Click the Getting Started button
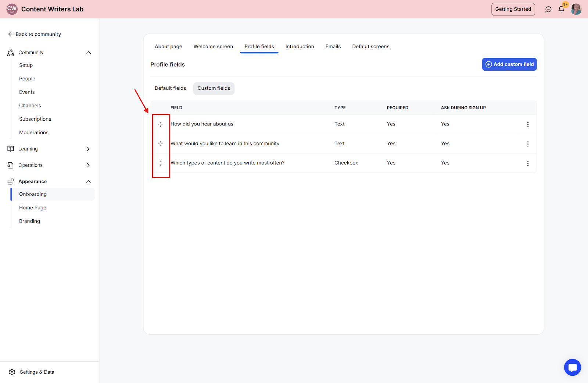 point(513,9)
